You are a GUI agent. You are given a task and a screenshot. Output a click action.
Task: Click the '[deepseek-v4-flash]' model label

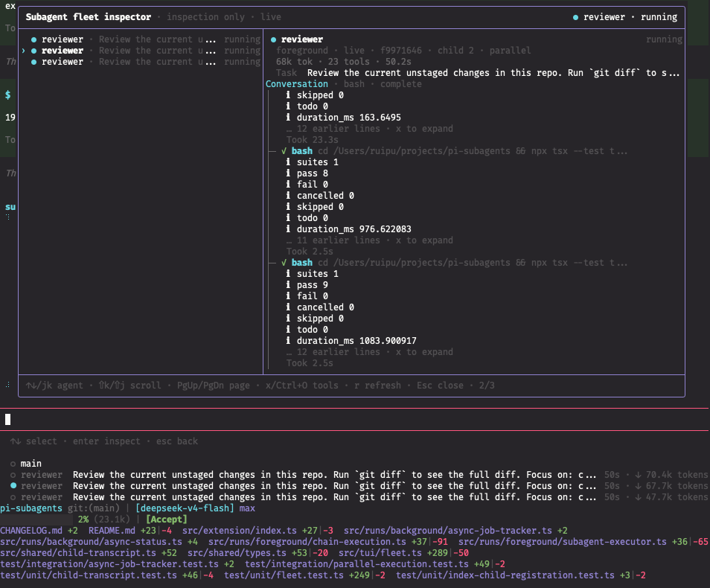click(x=185, y=508)
